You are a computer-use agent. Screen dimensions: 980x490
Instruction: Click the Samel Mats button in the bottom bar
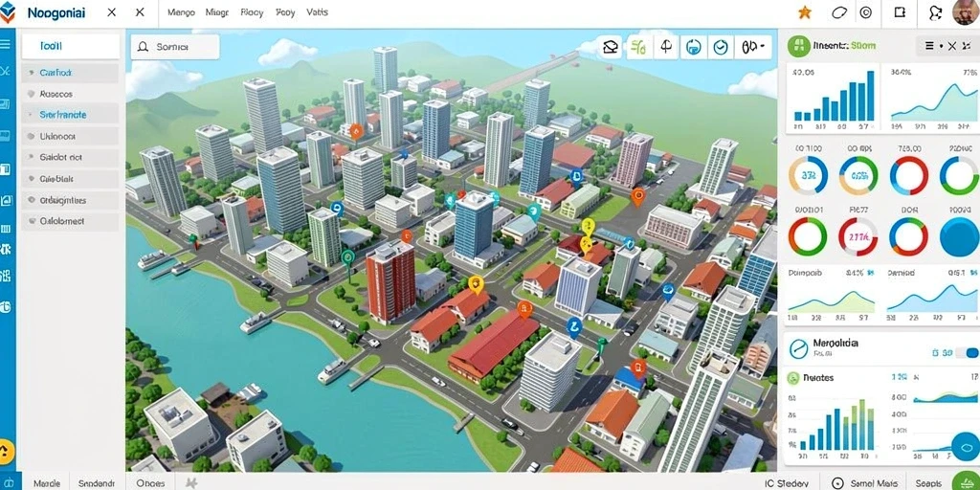tap(865, 483)
